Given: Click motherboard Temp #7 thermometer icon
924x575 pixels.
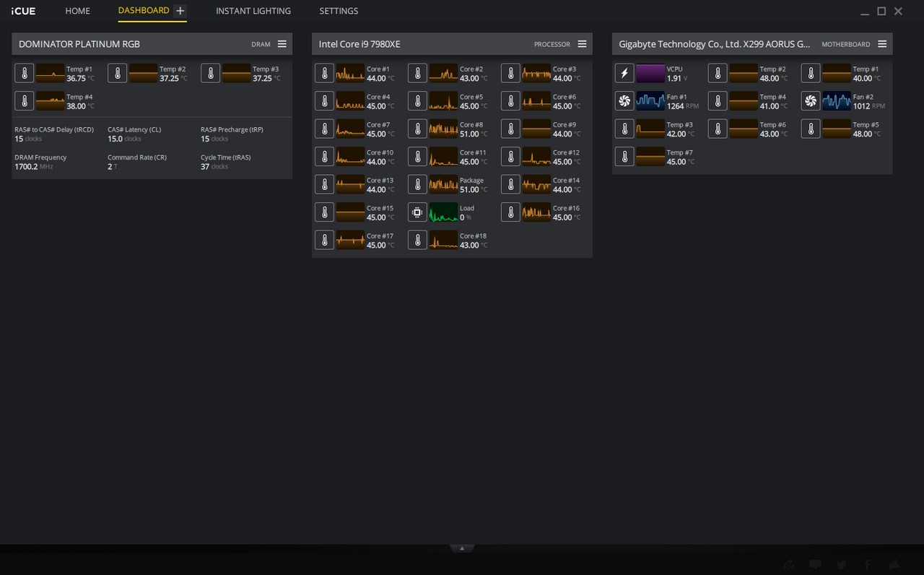Looking at the screenshot, I should (x=624, y=157).
